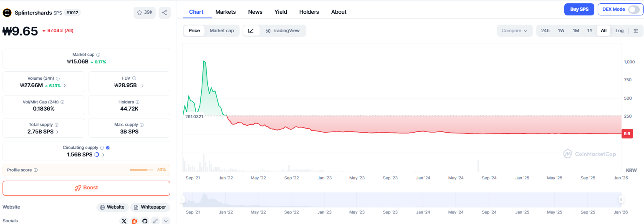Open the Whitepaper link button
This screenshot has width=644, height=224.
coord(150,207)
